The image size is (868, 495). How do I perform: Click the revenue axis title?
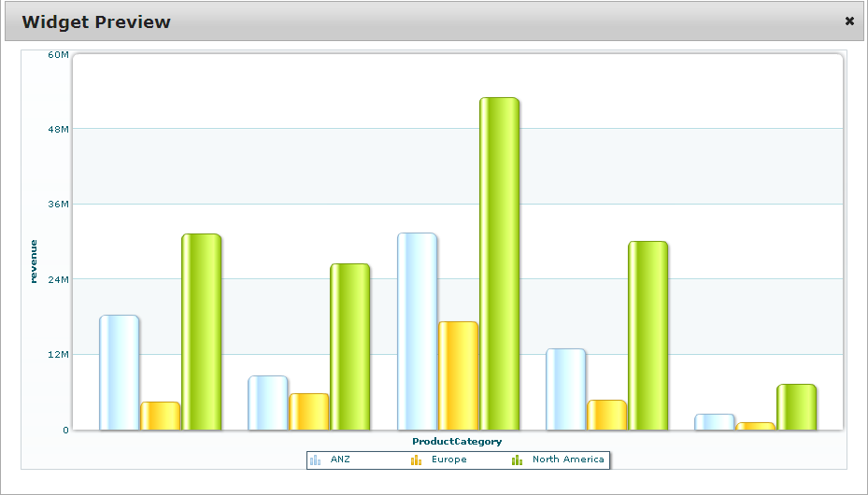34,262
